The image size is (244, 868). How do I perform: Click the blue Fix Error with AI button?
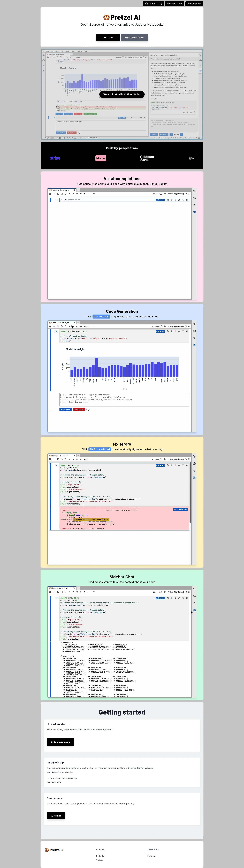tap(180, 509)
